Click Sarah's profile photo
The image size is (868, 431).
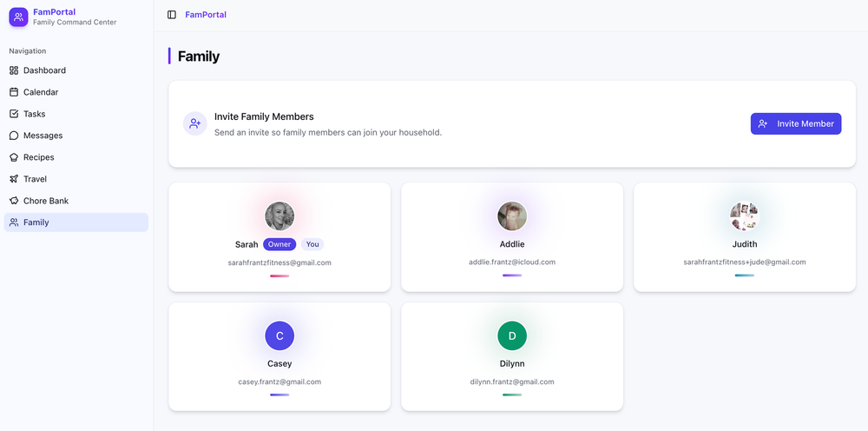click(x=279, y=216)
